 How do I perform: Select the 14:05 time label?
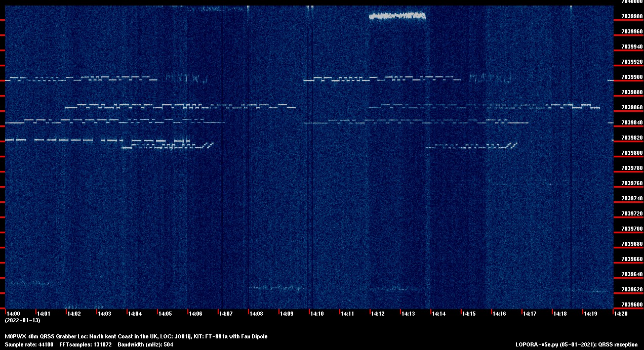click(x=165, y=314)
